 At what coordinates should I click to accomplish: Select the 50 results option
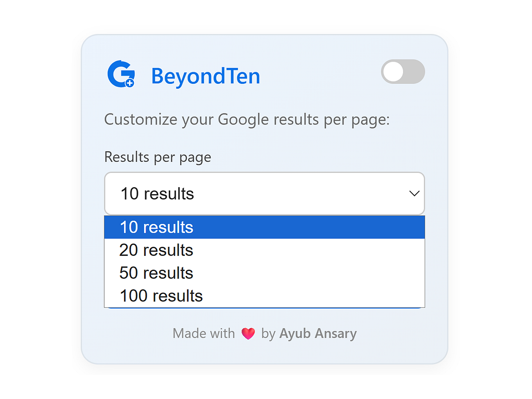(156, 273)
